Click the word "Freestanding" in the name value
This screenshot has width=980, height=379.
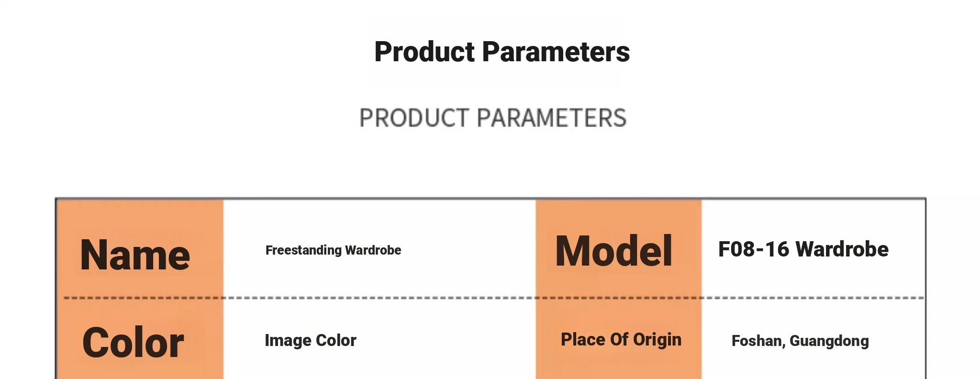pyautogui.click(x=303, y=250)
